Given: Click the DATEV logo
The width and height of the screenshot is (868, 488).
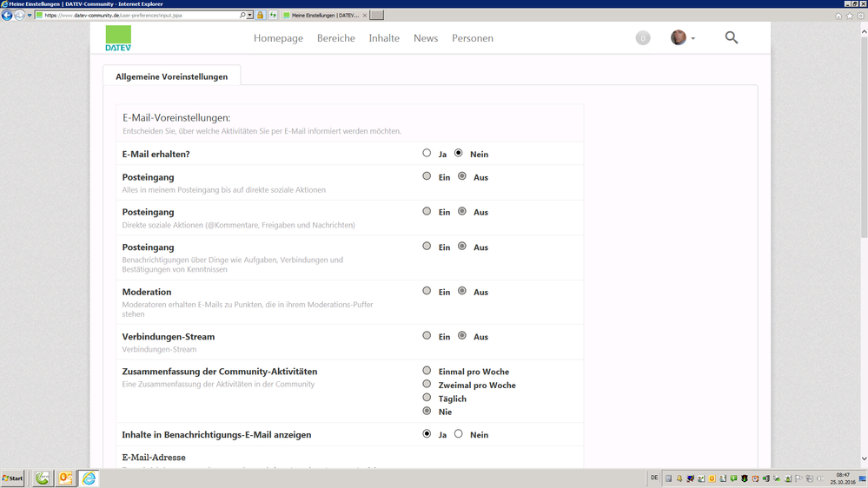Looking at the screenshot, I should (118, 38).
